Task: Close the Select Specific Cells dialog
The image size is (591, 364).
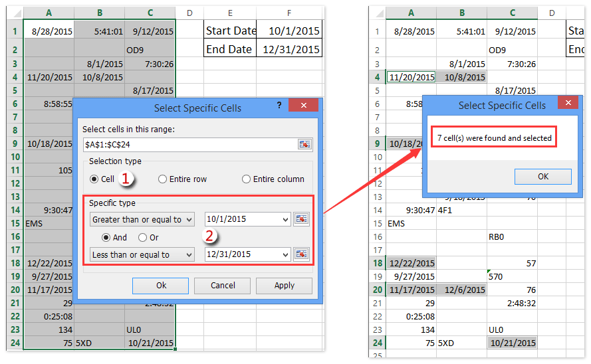Action: 304,106
